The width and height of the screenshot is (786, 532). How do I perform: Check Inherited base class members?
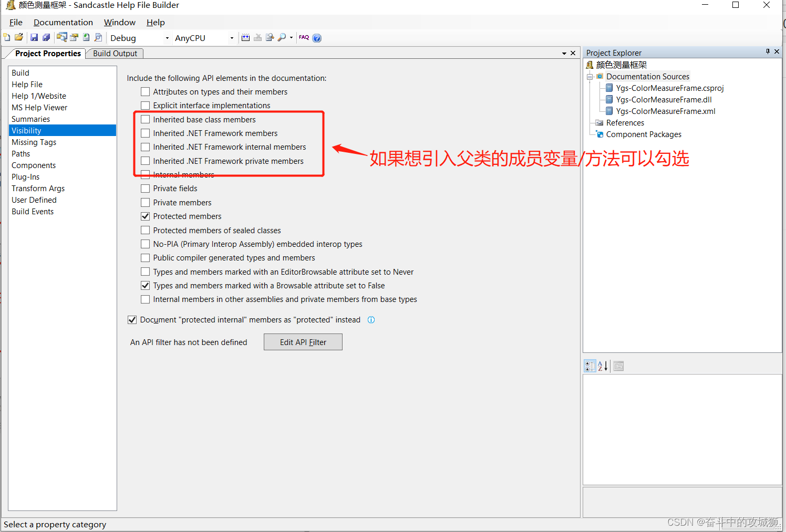tap(146, 120)
